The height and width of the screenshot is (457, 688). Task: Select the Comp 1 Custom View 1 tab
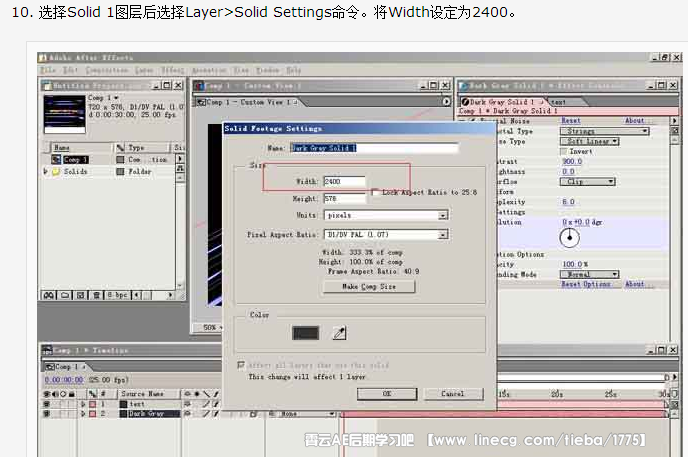pyautogui.click(x=247, y=102)
